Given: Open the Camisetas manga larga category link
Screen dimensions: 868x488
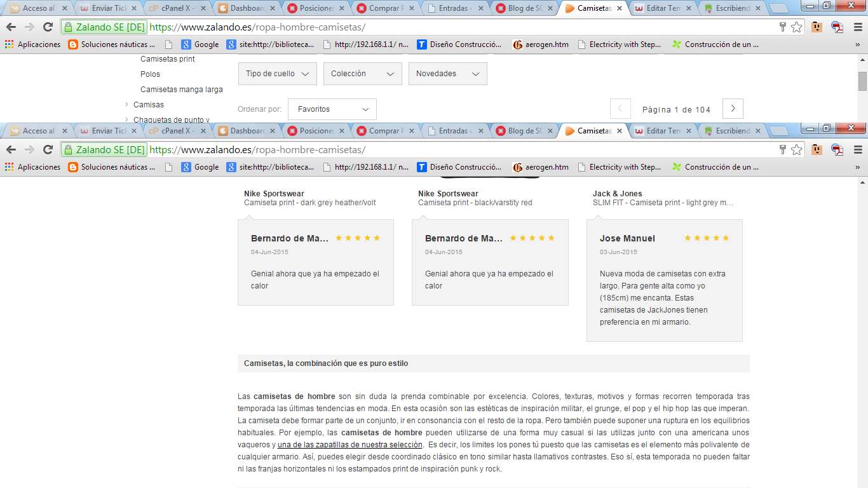Looking at the screenshot, I should click(182, 90).
